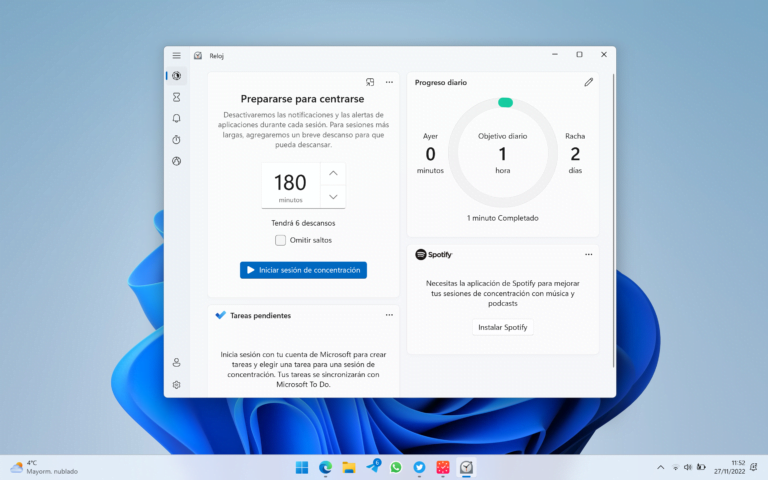Decrease focus minutes with down arrow
The height and width of the screenshot is (480, 768).
click(333, 197)
